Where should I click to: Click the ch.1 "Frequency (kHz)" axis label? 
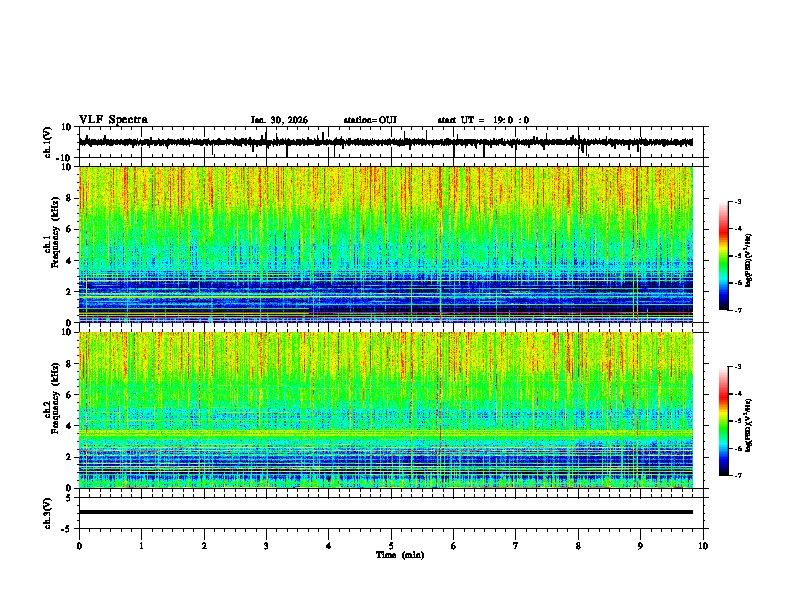[x=55, y=232]
